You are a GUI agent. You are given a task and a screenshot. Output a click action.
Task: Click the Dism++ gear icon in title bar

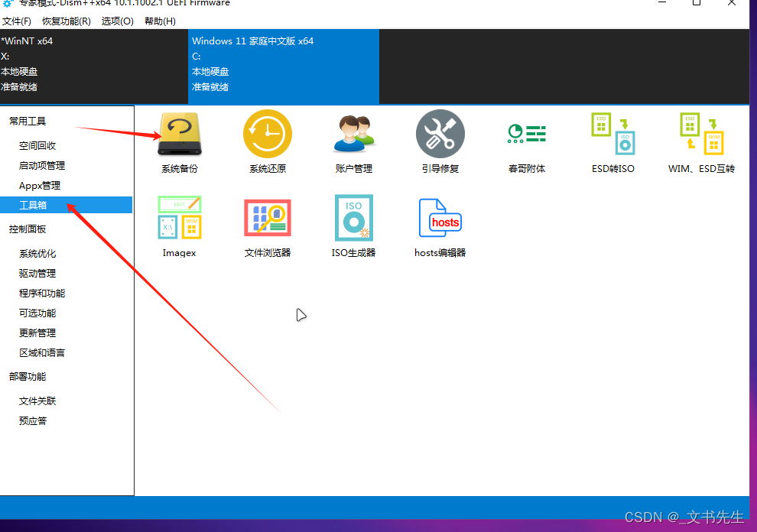7,3
